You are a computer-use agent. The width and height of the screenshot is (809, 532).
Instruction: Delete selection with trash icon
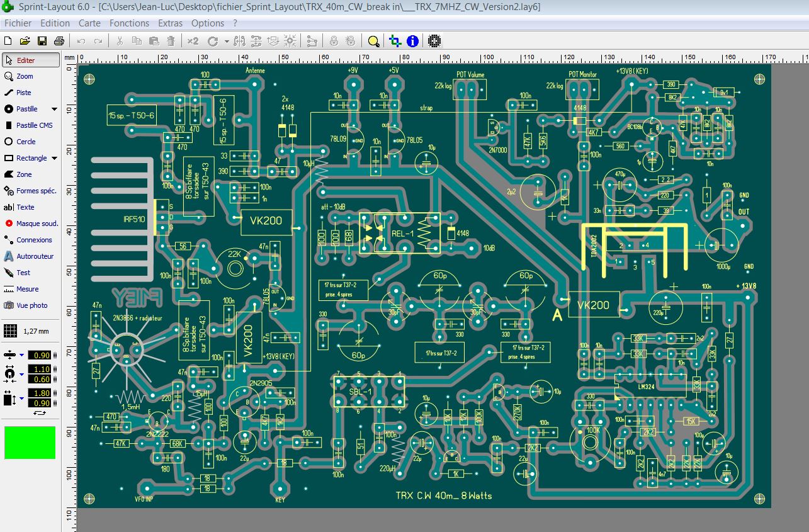171,41
